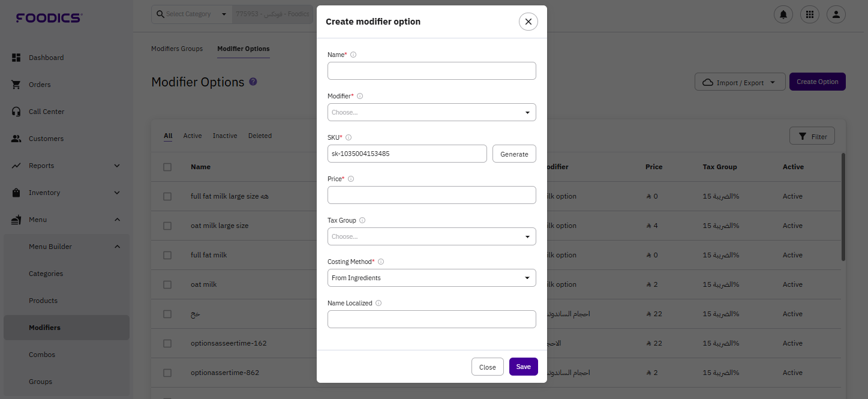This screenshot has height=399, width=868.
Task: Click the info icon beside Costing Method
Action: pos(381,262)
